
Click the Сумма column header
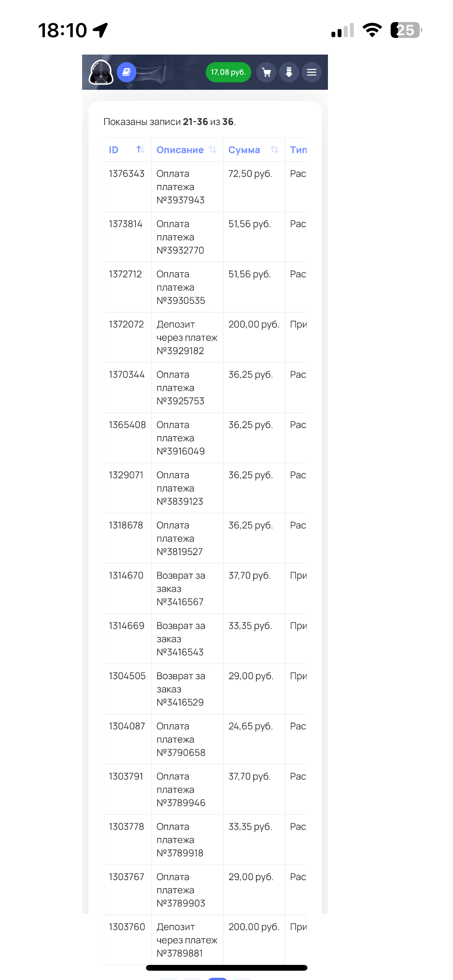(244, 150)
